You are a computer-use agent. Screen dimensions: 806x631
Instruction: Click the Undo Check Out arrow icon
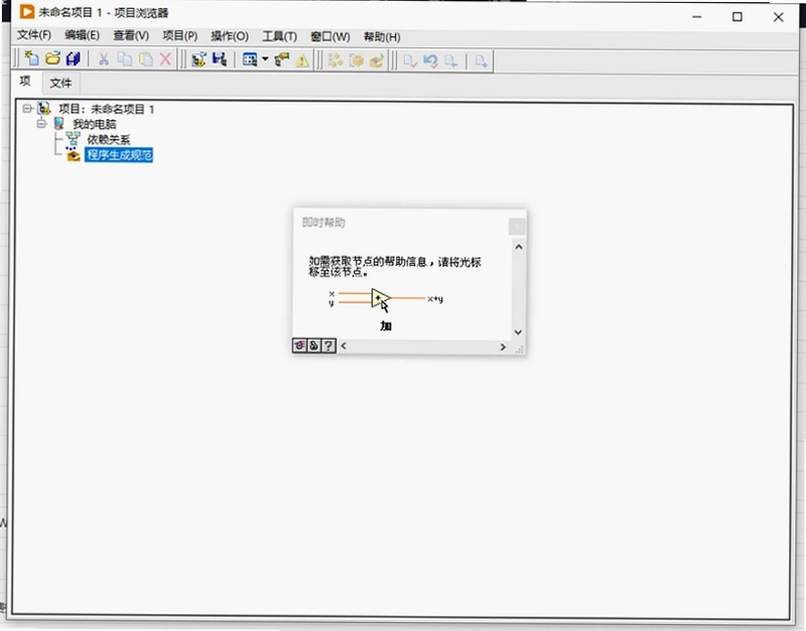click(x=430, y=61)
